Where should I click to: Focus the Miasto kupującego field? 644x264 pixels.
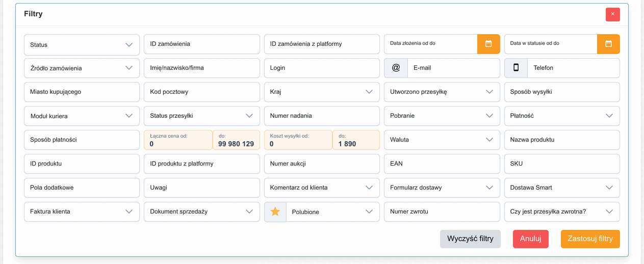point(82,92)
